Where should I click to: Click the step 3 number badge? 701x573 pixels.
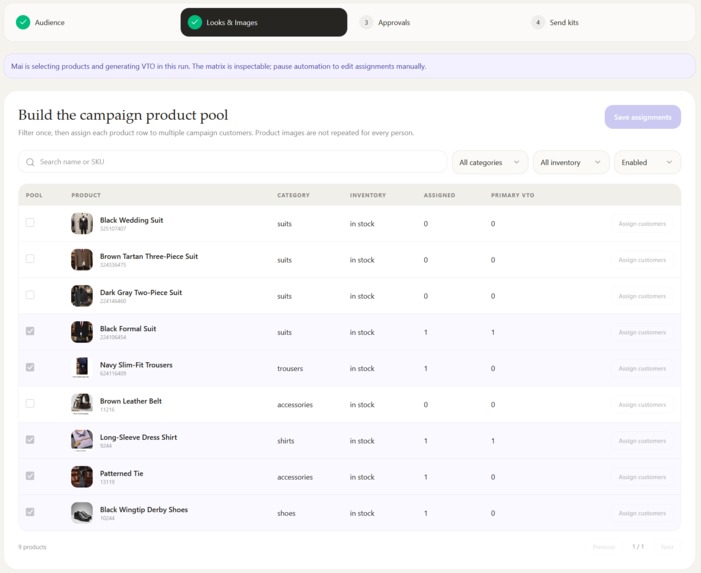366,22
